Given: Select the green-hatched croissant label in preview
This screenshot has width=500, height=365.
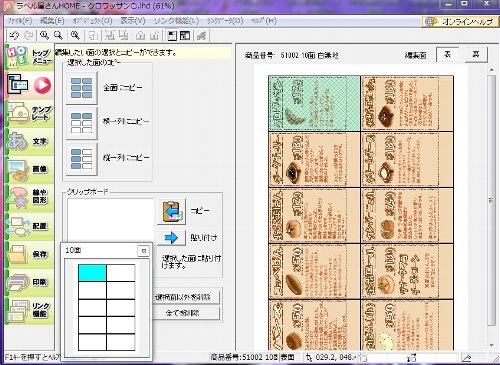Looking at the screenshot, I should click(x=314, y=103).
